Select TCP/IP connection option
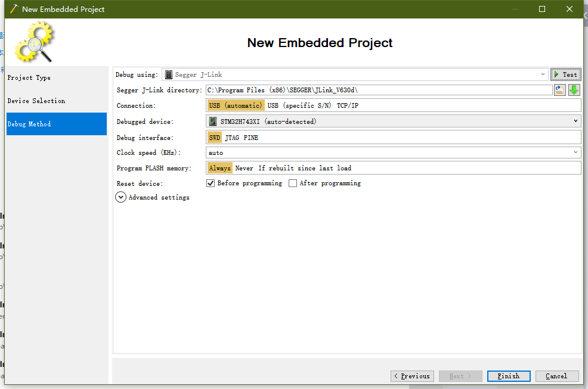 [x=347, y=105]
